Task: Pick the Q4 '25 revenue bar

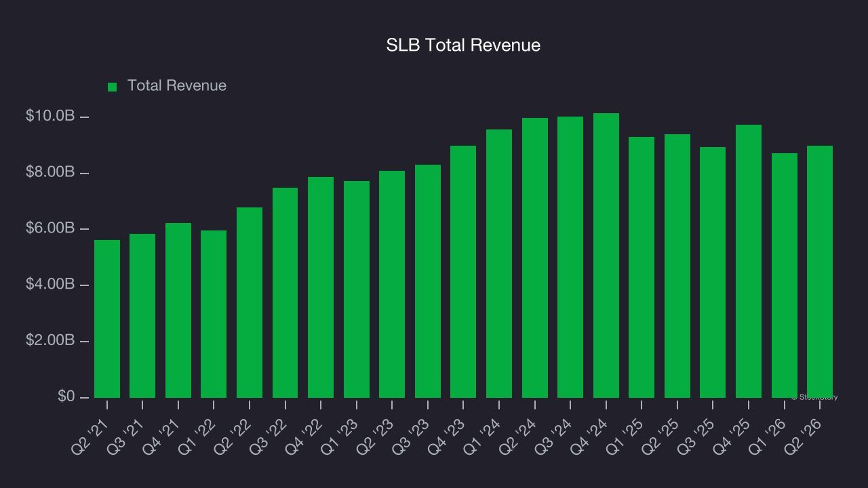Action: 749,261
